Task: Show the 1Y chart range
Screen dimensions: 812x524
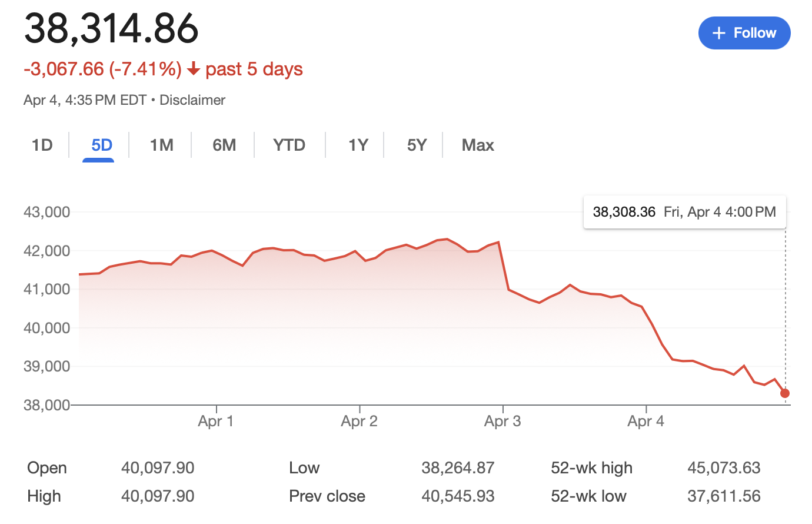Action: click(x=358, y=145)
